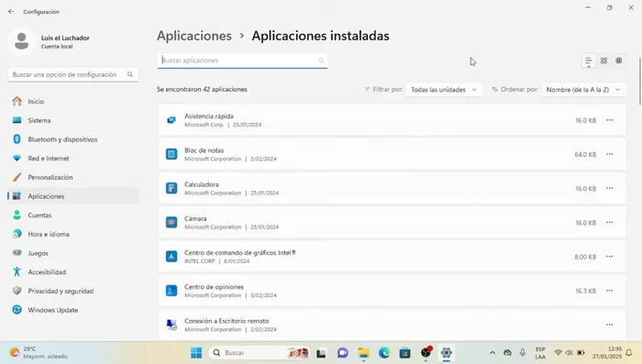Open more options for Centro de opiniones

[x=609, y=291]
